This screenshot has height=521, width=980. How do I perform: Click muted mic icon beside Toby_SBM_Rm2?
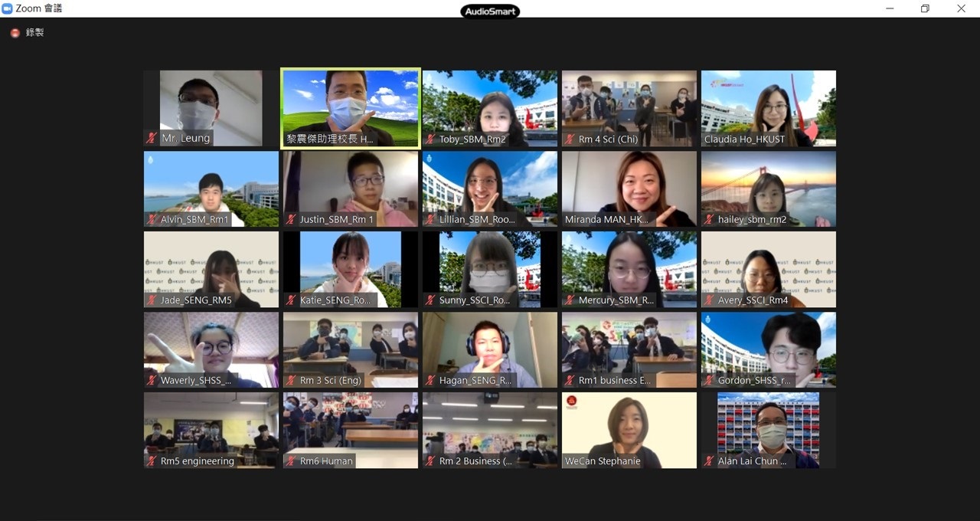pyautogui.click(x=430, y=139)
